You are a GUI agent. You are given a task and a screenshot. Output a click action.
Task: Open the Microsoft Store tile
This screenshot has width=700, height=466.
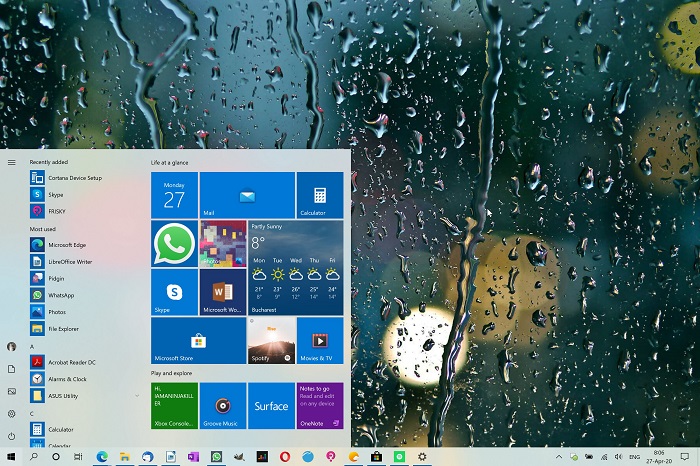(x=199, y=341)
